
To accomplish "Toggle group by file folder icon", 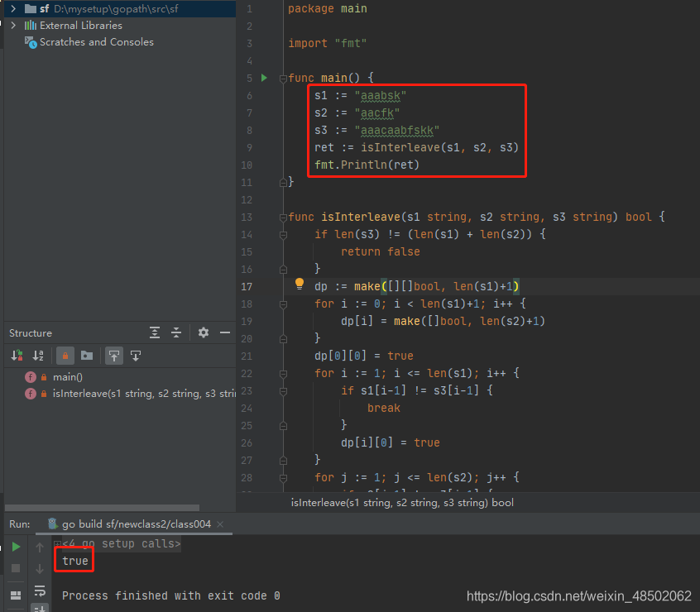I will (x=87, y=356).
